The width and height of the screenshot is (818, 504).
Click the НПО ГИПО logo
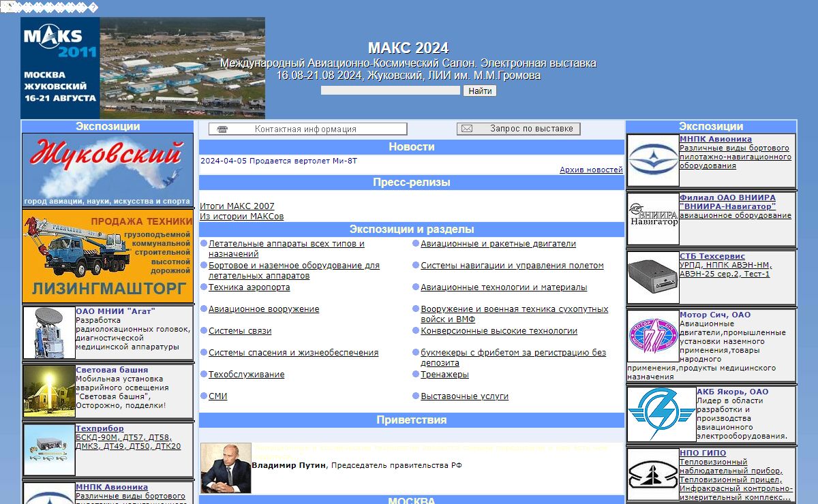[653, 475]
